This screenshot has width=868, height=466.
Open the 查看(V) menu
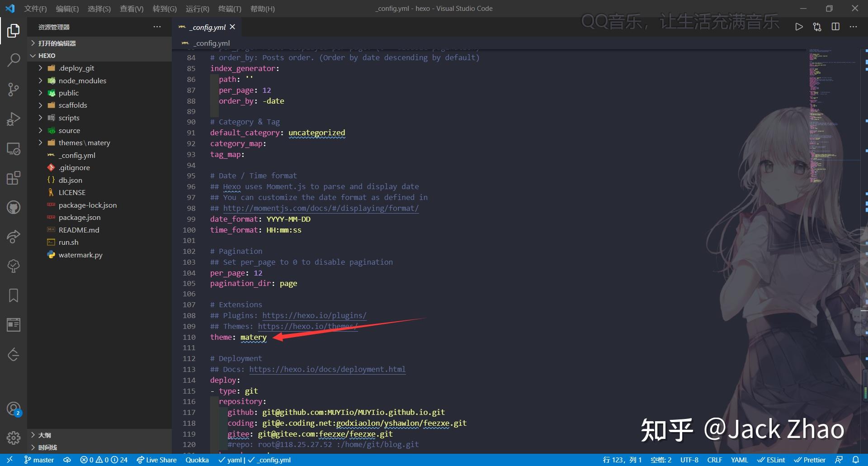pos(131,9)
